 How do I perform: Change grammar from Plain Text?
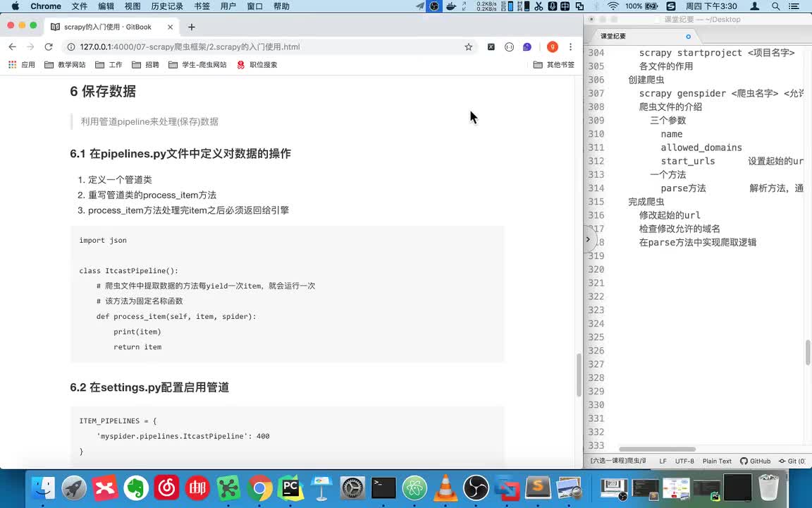click(718, 461)
